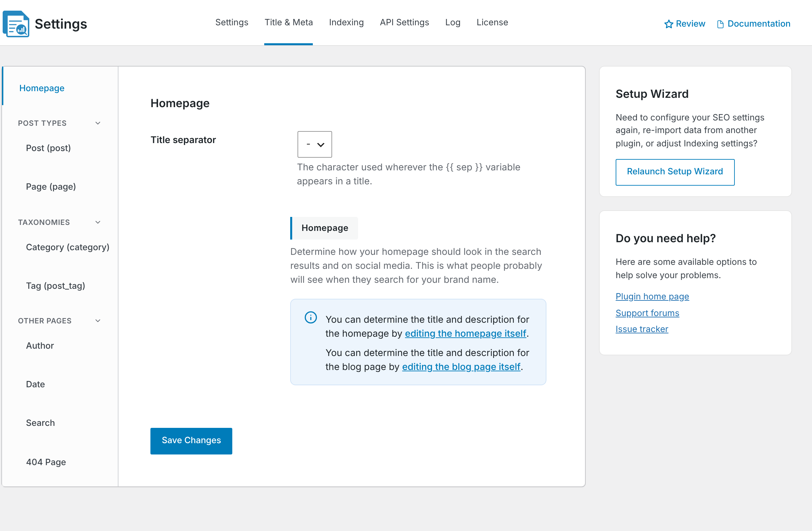
Task: Click the TAXONOMIES section heading
Action: pos(44,222)
